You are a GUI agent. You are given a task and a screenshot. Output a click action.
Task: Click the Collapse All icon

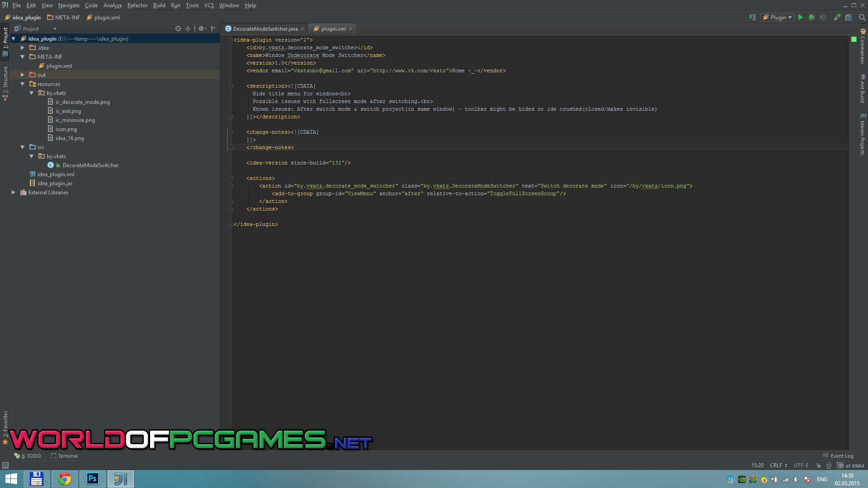188,28
